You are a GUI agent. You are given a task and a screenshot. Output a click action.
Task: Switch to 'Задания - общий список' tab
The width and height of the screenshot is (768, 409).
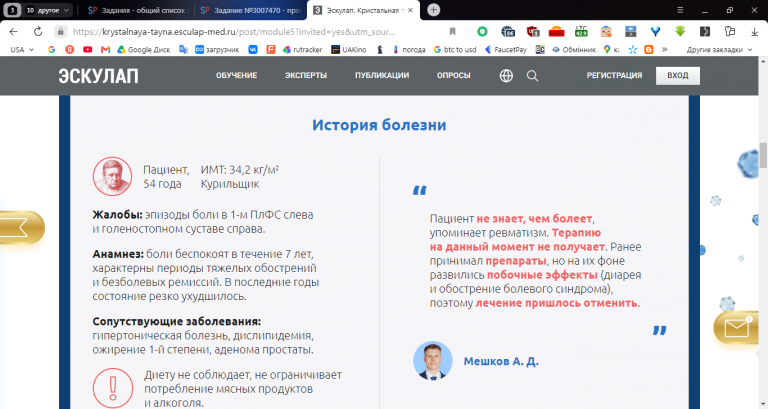(x=138, y=10)
